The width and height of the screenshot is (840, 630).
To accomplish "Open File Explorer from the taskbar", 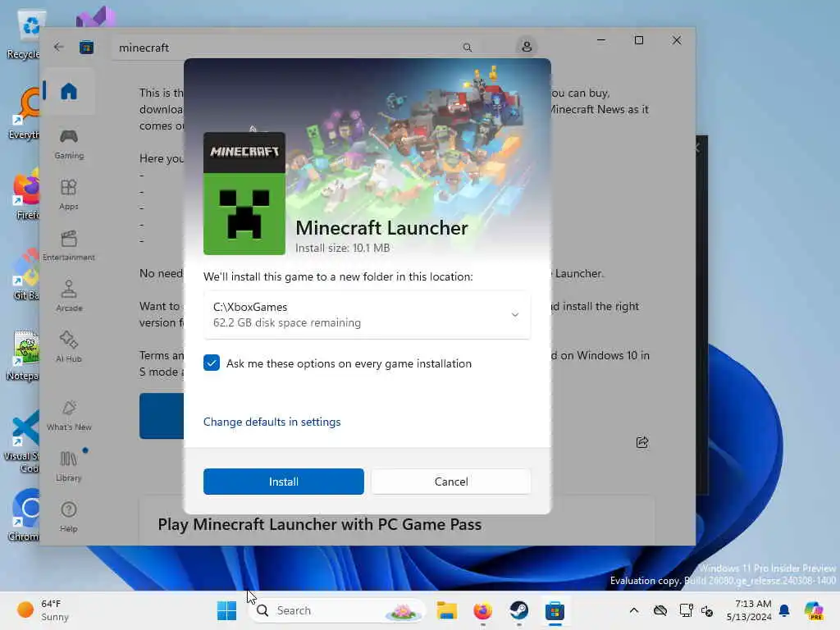I will click(446, 610).
